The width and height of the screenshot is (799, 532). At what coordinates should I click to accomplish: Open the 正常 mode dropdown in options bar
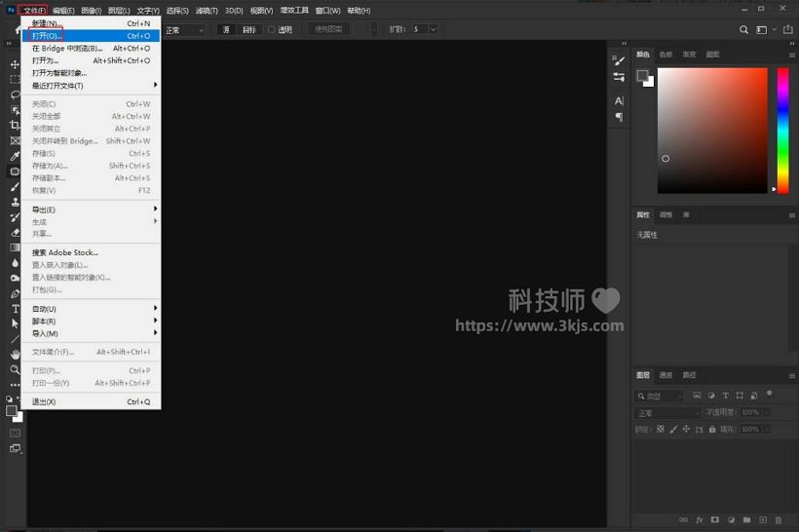pos(184,29)
